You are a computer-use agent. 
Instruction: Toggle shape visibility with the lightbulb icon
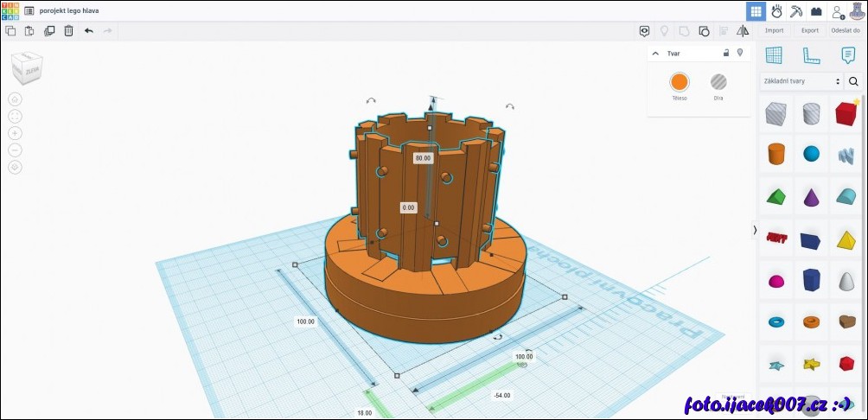(740, 53)
